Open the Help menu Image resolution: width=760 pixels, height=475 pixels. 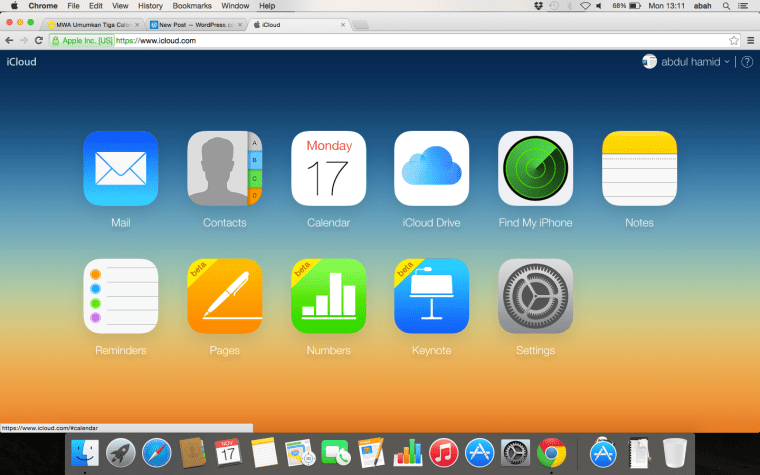(267, 6)
